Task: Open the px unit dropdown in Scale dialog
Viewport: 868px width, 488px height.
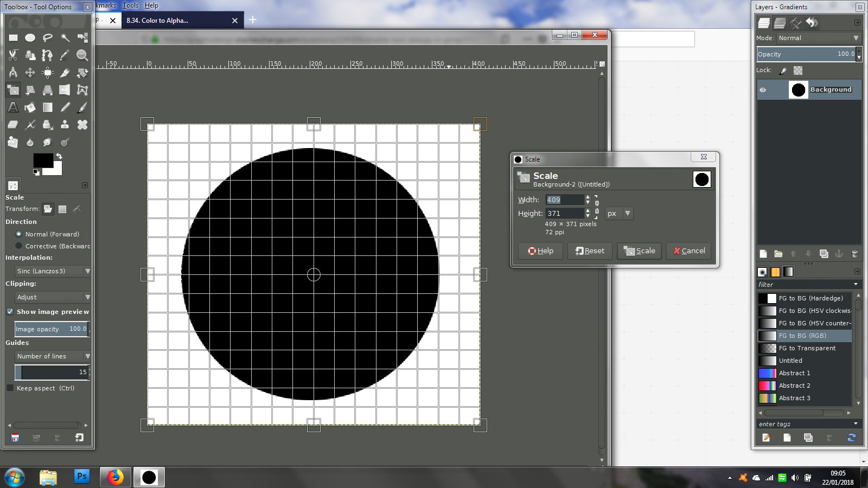Action: click(x=619, y=214)
